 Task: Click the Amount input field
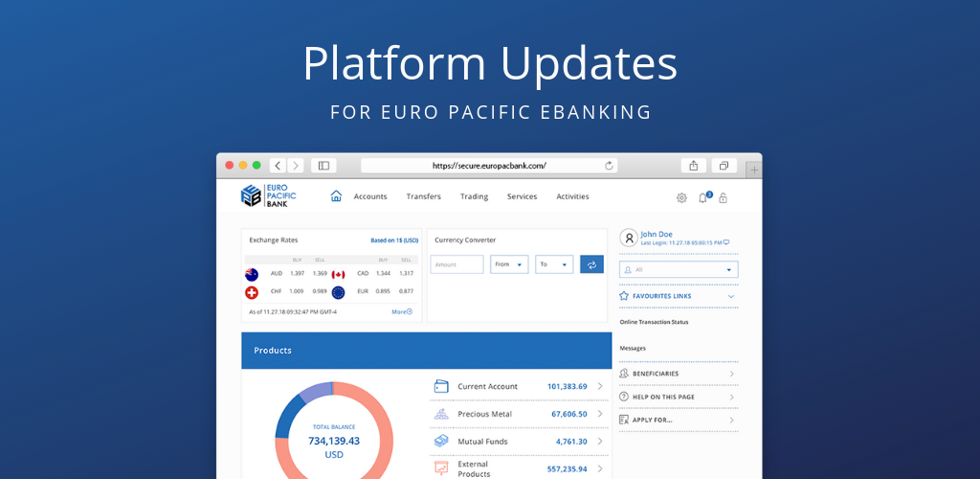(457, 264)
